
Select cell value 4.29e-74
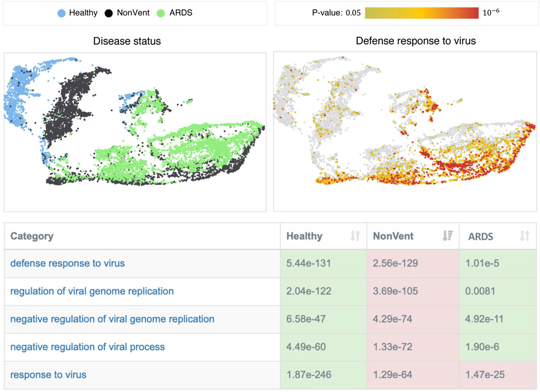(x=392, y=319)
